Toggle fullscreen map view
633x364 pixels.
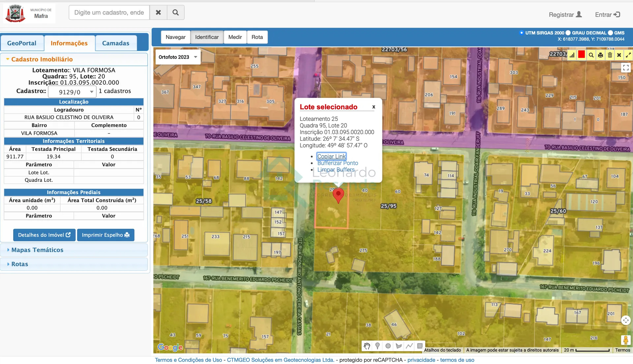(x=626, y=68)
